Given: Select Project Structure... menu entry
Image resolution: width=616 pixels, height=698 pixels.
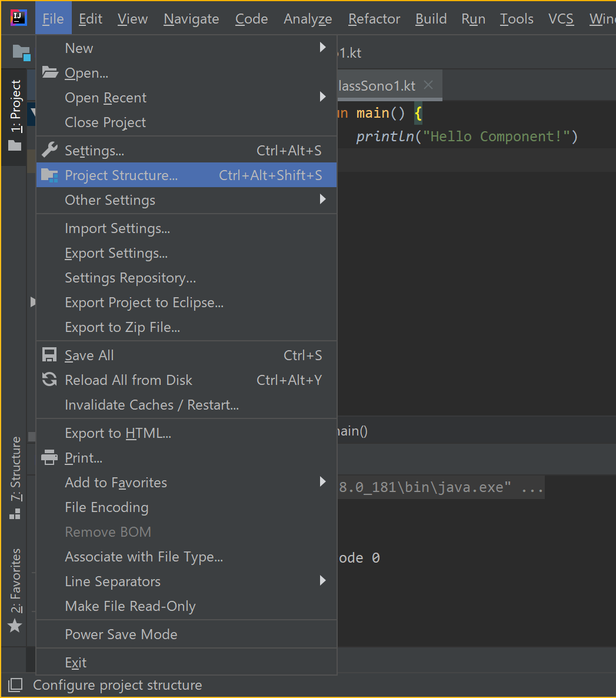Looking at the screenshot, I should pos(187,175).
